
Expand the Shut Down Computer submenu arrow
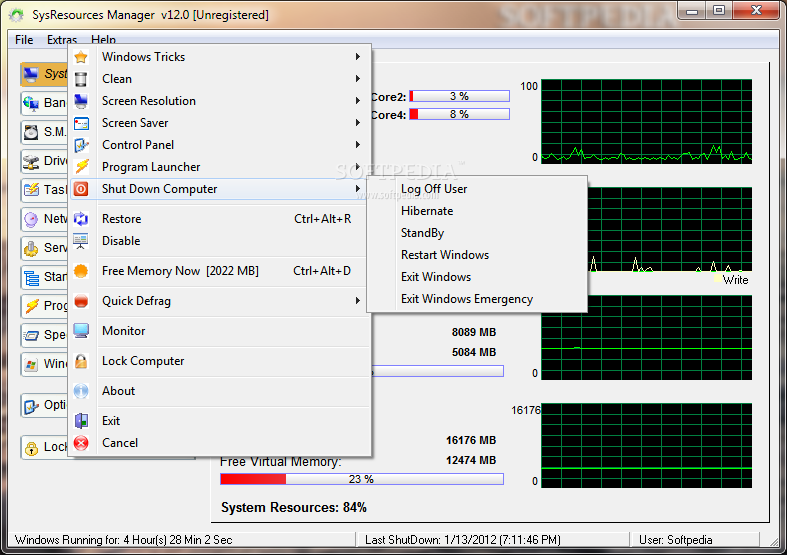pyautogui.click(x=357, y=189)
